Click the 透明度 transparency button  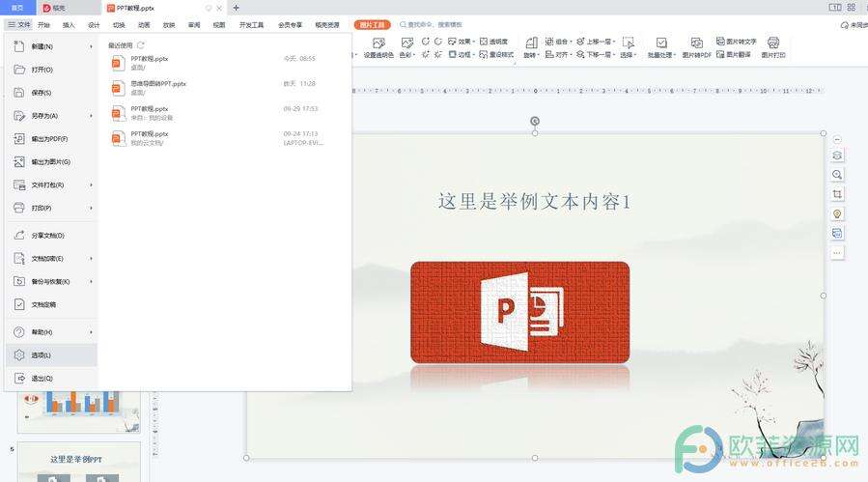493,42
